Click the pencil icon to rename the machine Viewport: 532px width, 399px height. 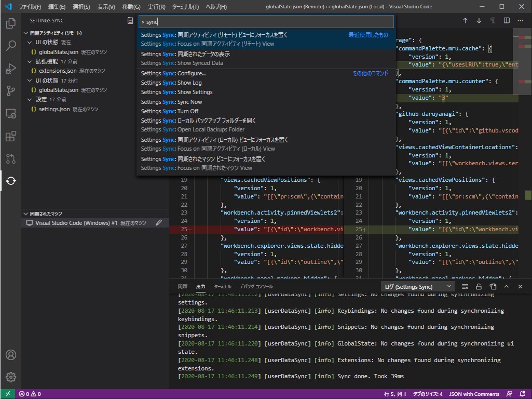click(x=159, y=223)
